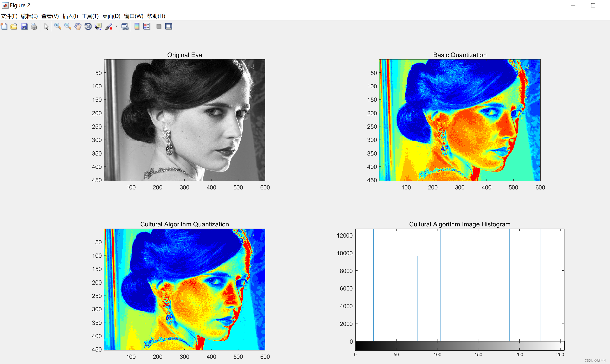Toggle the Edit Plot arrow pointer
The width and height of the screenshot is (610, 364).
[x=46, y=26]
